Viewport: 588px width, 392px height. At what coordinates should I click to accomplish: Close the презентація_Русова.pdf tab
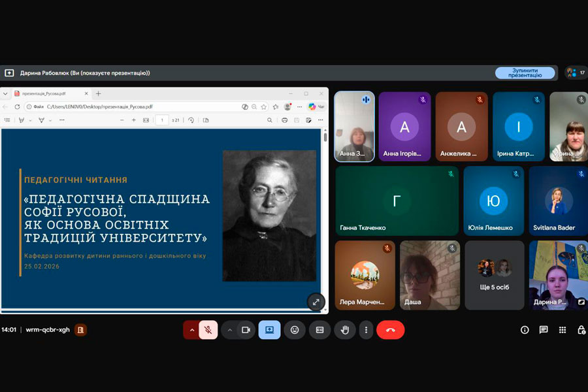tap(86, 93)
